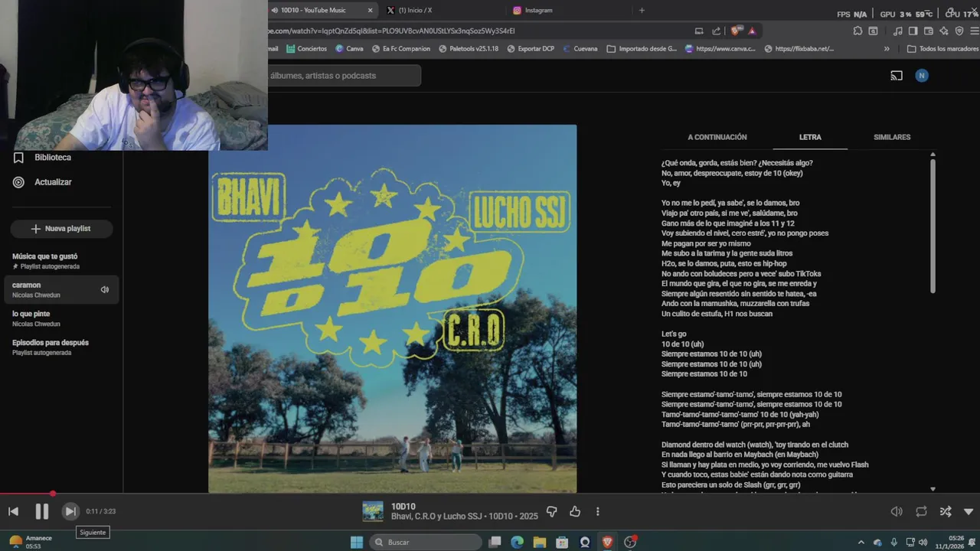Open the three-dot menu for 10D10

coord(598,511)
